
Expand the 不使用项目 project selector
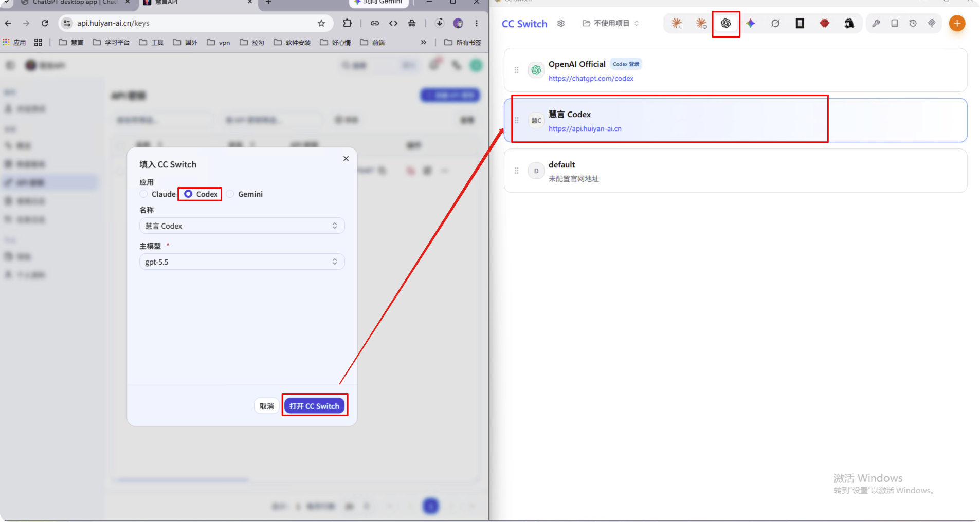611,23
